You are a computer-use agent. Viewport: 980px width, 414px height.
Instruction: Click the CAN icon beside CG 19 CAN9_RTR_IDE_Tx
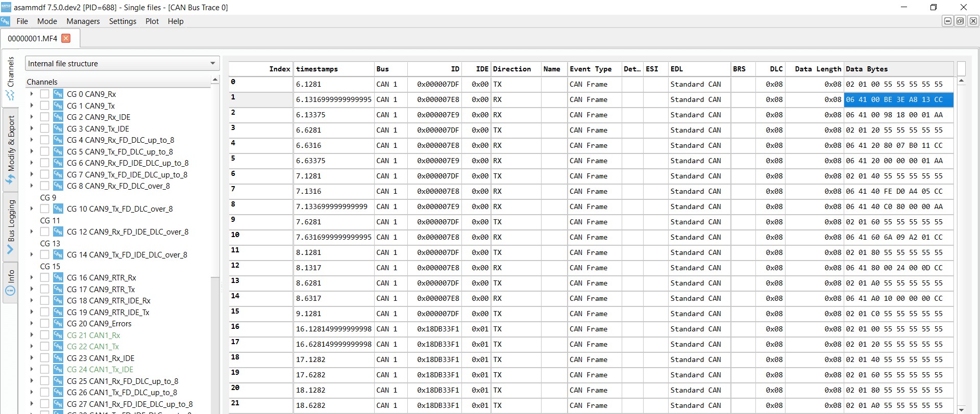pos(58,312)
